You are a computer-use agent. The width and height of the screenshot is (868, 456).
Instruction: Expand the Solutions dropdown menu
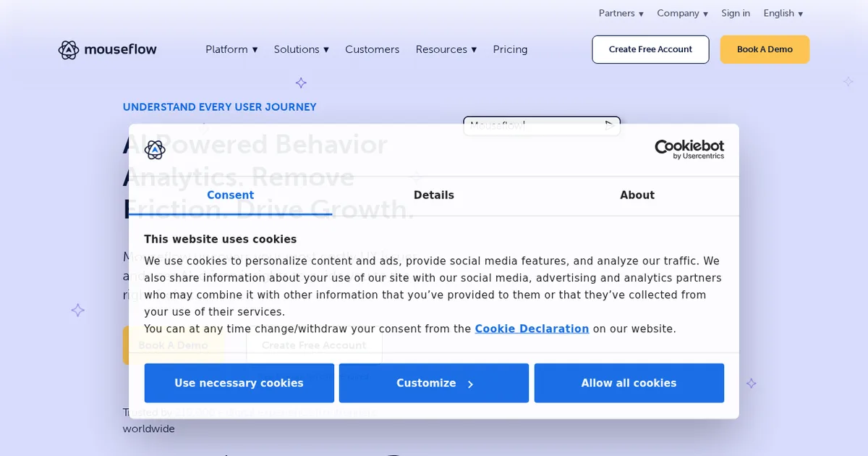click(x=302, y=49)
